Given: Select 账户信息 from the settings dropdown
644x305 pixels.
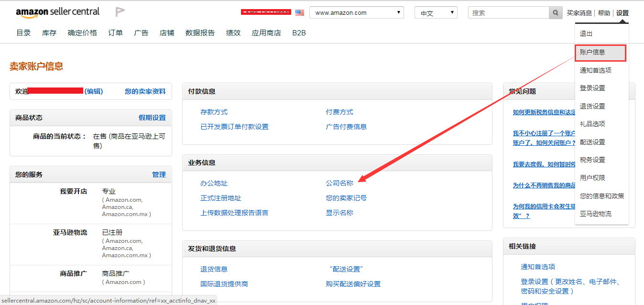Looking at the screenshot, I should click(x=600, y=53).
